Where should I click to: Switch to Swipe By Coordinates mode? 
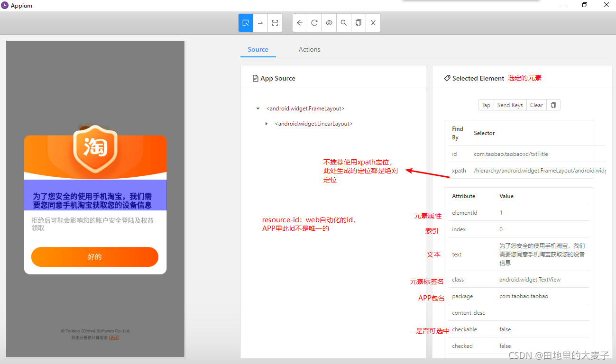pos(260,23)
